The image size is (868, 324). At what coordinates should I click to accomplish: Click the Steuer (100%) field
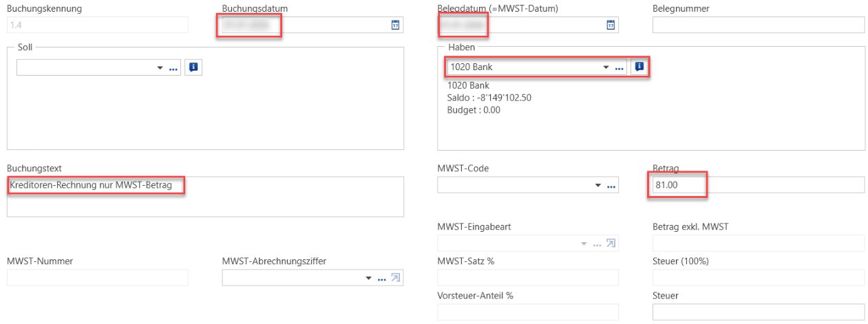(758, 277)
